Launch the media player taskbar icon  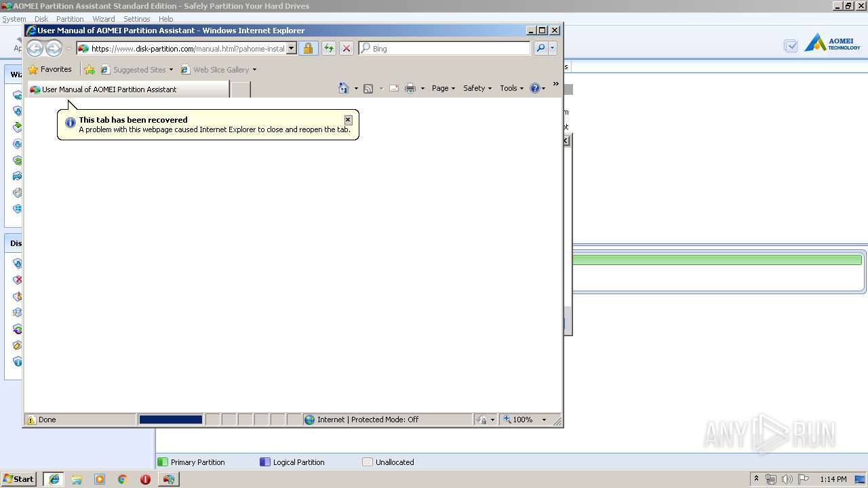[100, 479]
